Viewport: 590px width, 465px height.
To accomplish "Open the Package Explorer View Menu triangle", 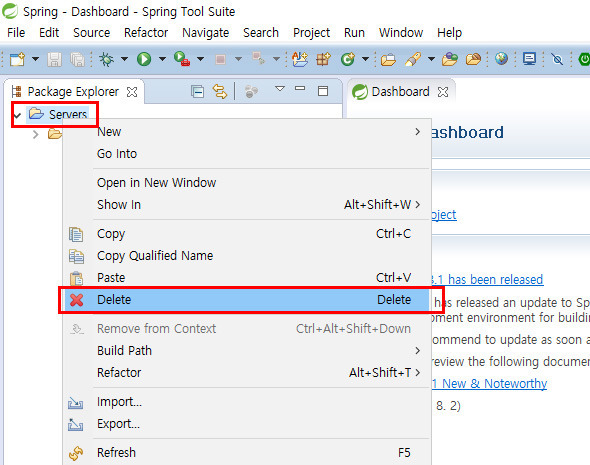I will pos(280,89).
